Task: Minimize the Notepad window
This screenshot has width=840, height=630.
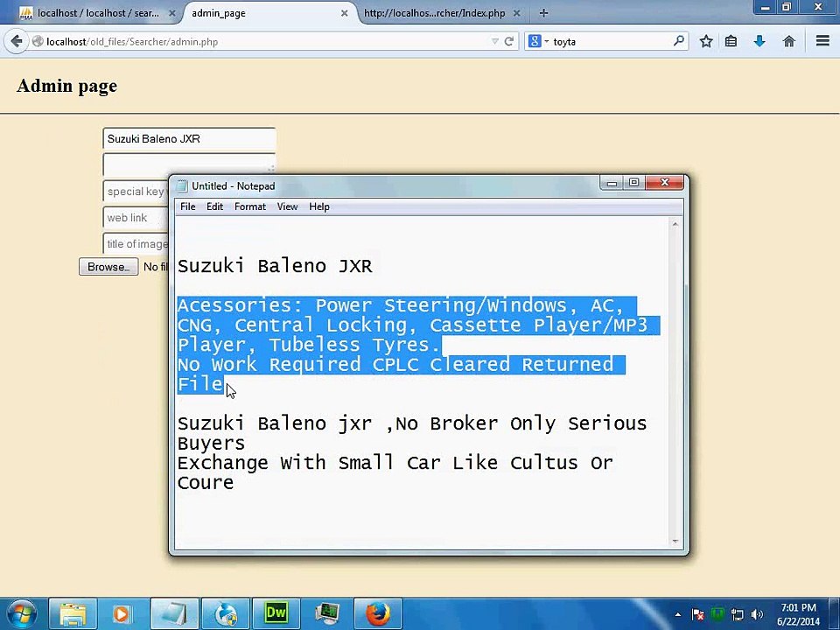Action: [612, 183]
